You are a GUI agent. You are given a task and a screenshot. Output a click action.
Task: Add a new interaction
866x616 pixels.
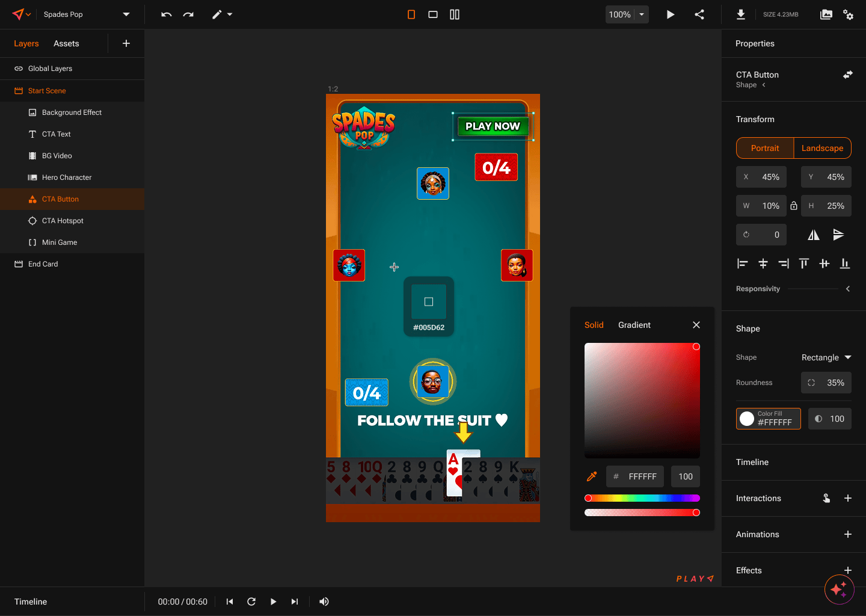(x=848, y=498)
